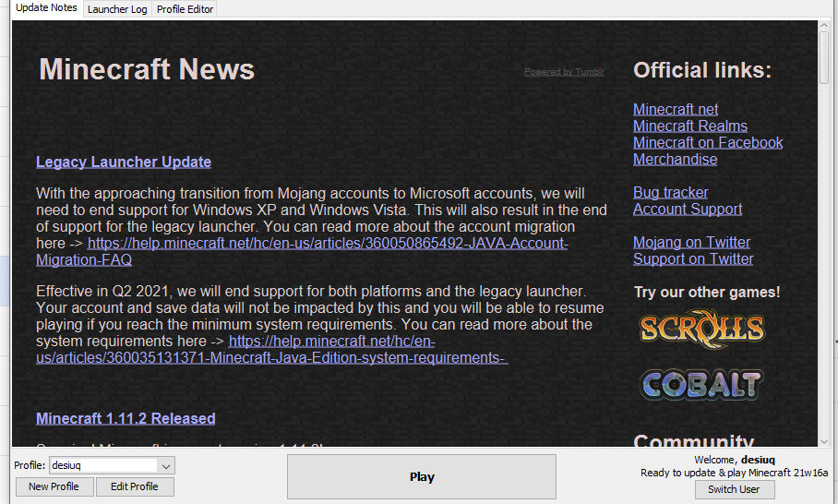
Task: Click the scrollbar down arrow
Action: [x=824, y=441]
